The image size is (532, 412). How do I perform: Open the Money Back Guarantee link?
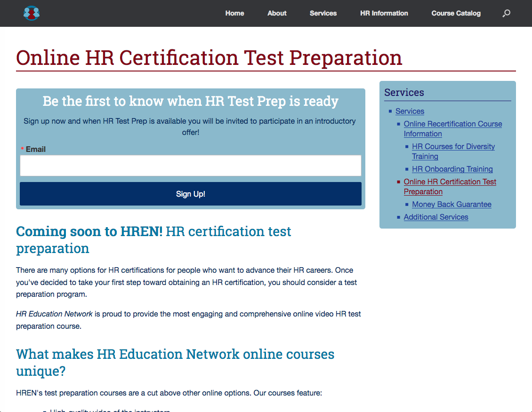pyautogui.click(x=451, y=205)
